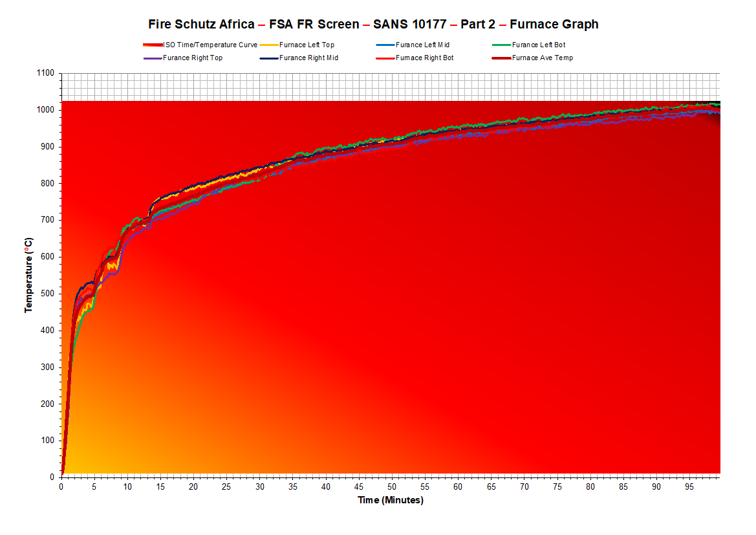Click the dark red Furnace Ave Temp legend line
Viewport: 756px width, 535px height.
tap(501, 58)
